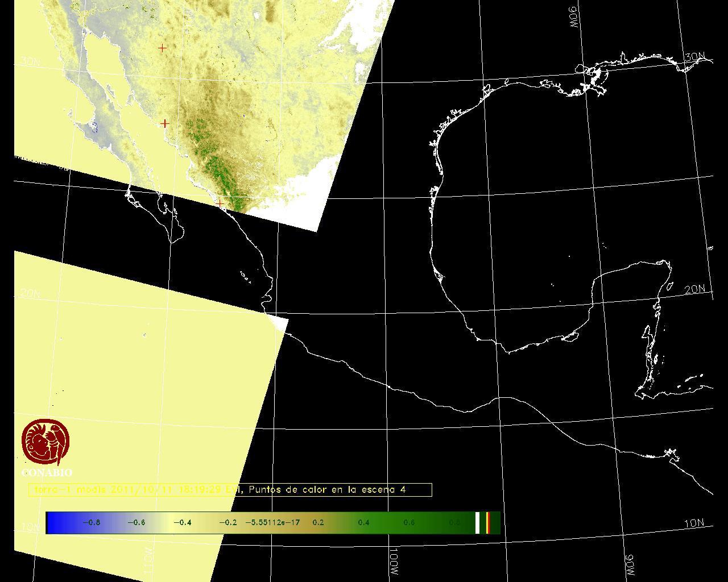
Task: Click the 30N latitude label at top right
Action: pyautogui.click(x=694, y=57)
